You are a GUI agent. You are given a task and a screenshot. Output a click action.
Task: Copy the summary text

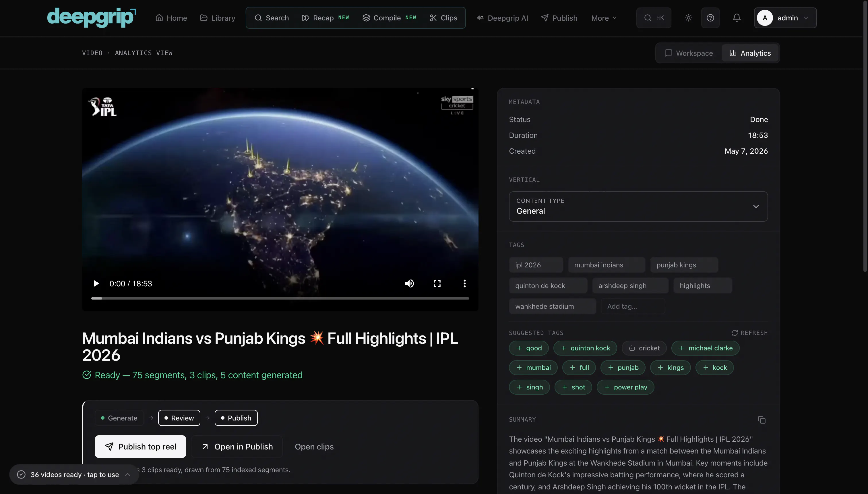tap(762, 420)
